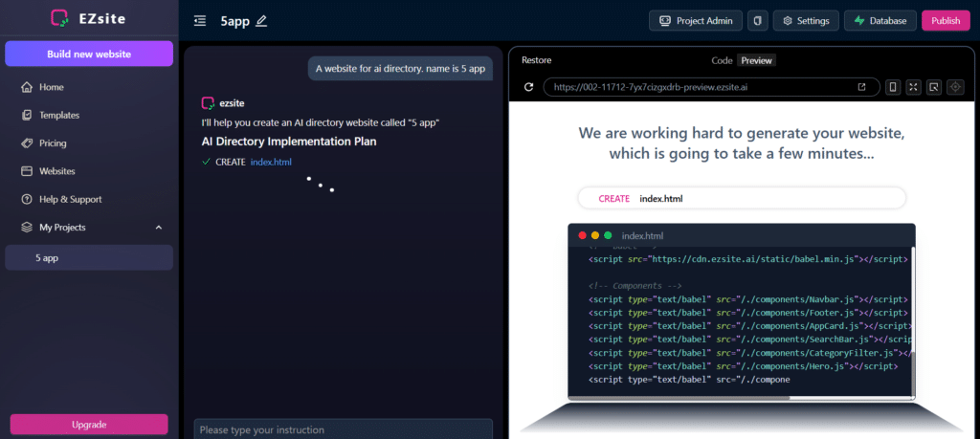Screen dimensions: 980x439
Task: Activate the element select cursor icon
Action: click(x=934, y=87)
